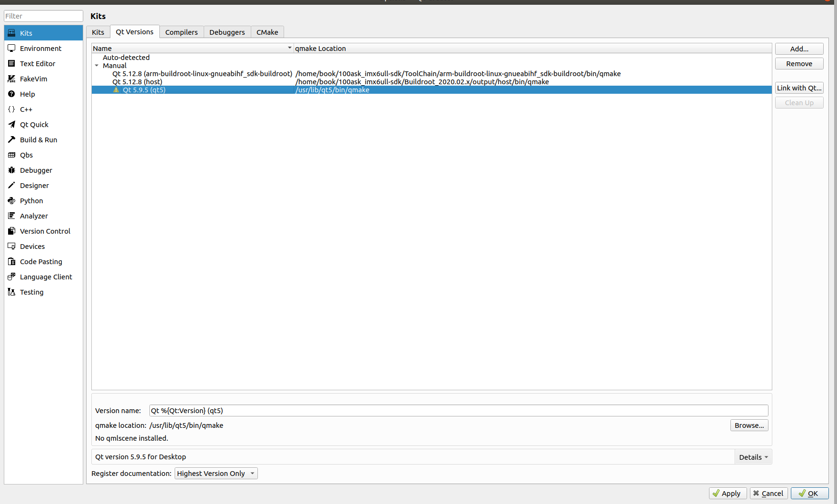Open the Code Pasting icon
Image resolution: width=837 pixels, height=504 pixels.
coord(11,261)
